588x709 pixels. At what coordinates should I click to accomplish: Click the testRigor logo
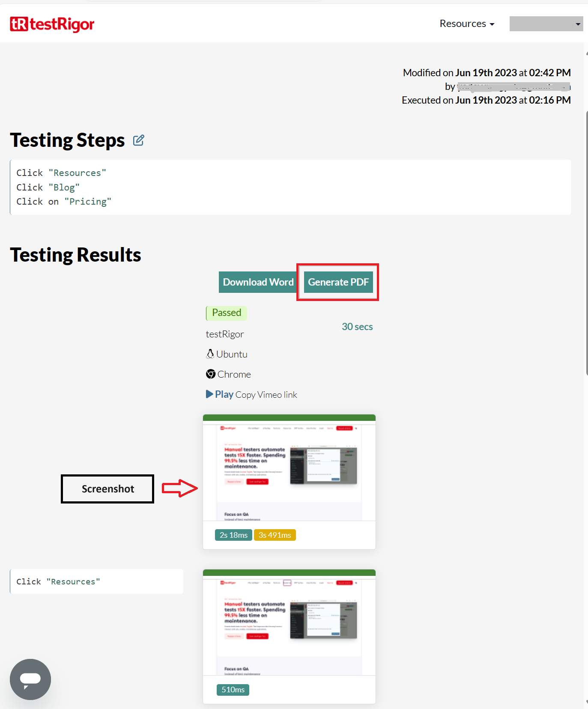[52, 24]
